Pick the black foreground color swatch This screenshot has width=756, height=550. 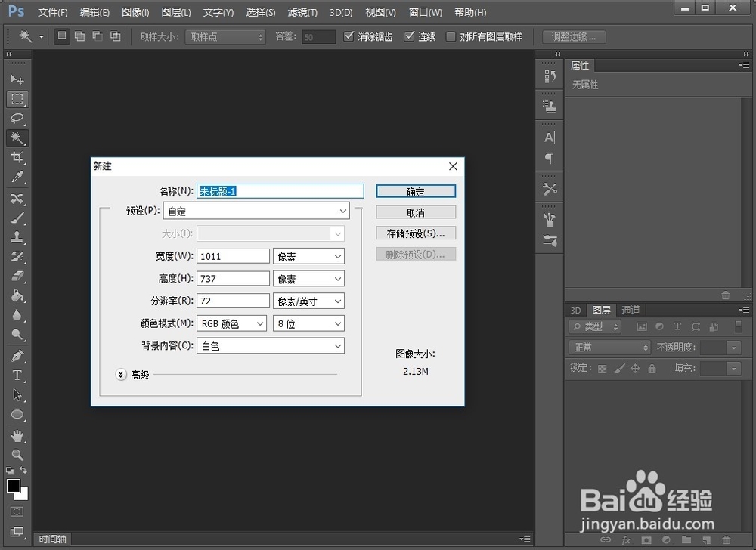tap(13, 485)
